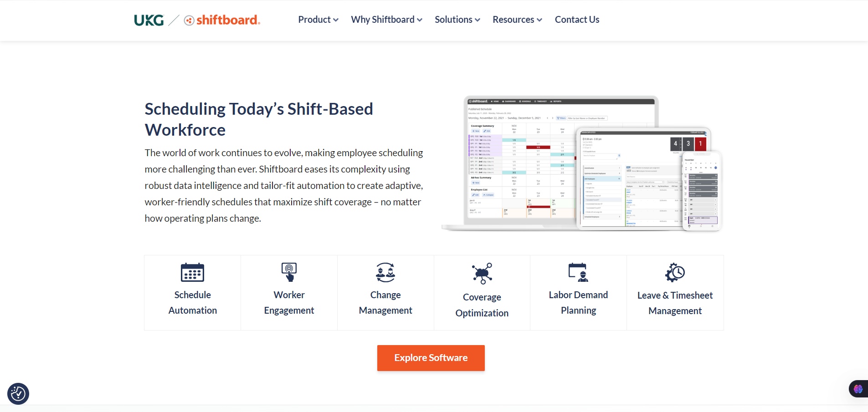Open the Product menu
The height and width of the screenshot is (412, 868).
318,20
